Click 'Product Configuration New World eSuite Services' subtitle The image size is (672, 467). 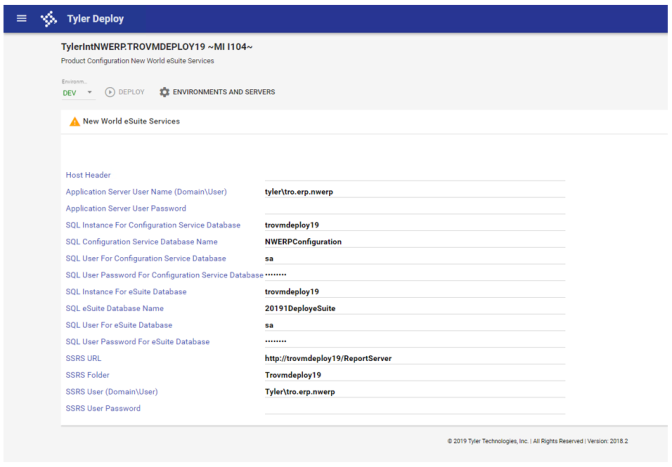click(137, 61)
